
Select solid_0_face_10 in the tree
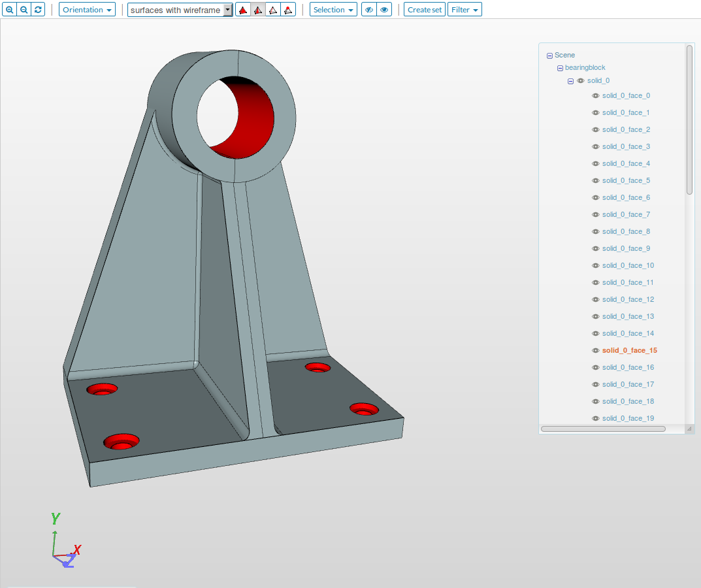(628, 266)
